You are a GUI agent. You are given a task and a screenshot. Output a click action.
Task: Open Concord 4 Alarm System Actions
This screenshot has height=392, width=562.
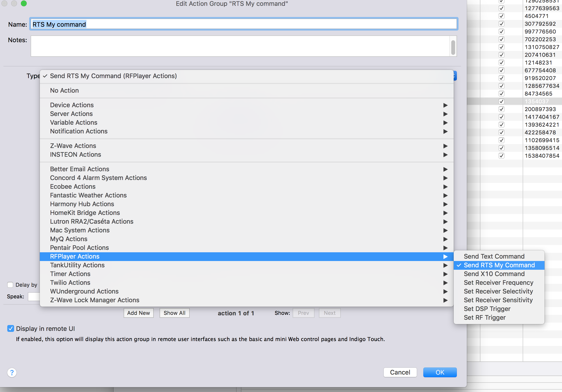point(247,178)
